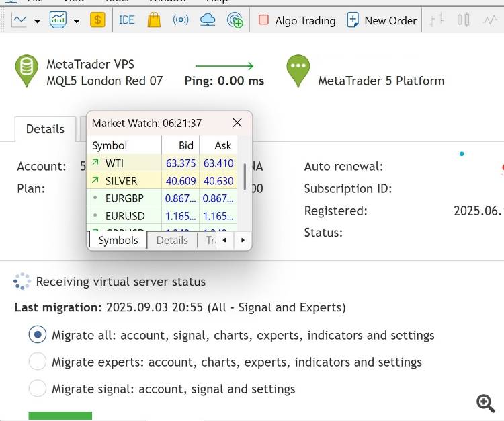
Task: Open the VPS cloud icon
Action: (x=208, y=20)
